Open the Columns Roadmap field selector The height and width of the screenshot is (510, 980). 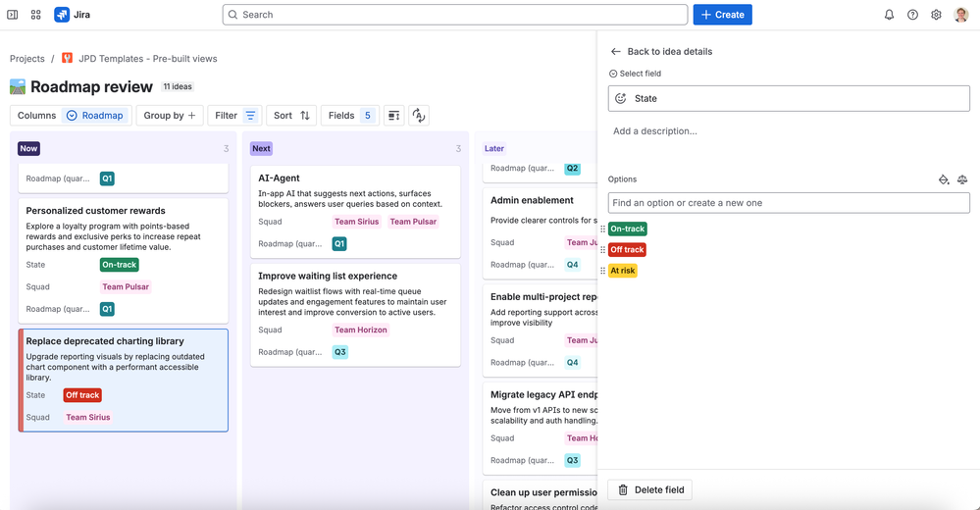coord(72,116)
